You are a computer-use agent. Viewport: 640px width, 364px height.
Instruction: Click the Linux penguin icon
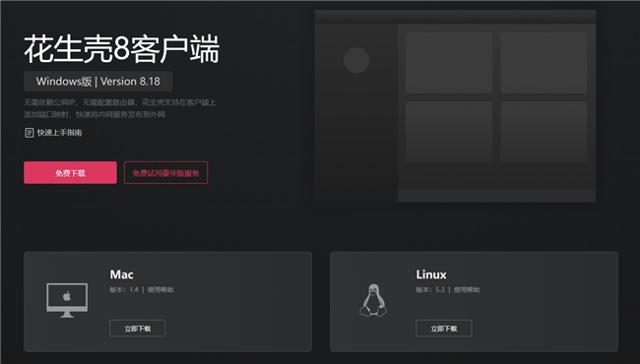point(373,300)
